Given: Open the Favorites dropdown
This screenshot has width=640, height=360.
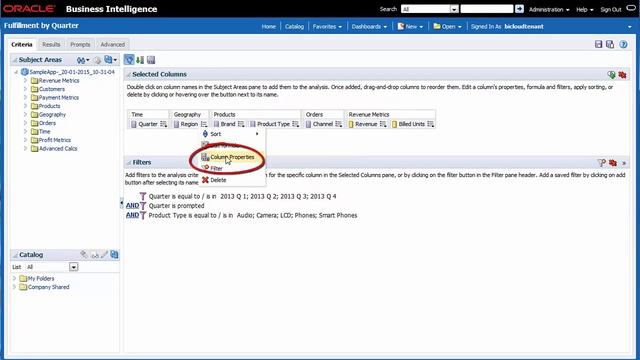Looking at the screenshot, I should point(327,27).
